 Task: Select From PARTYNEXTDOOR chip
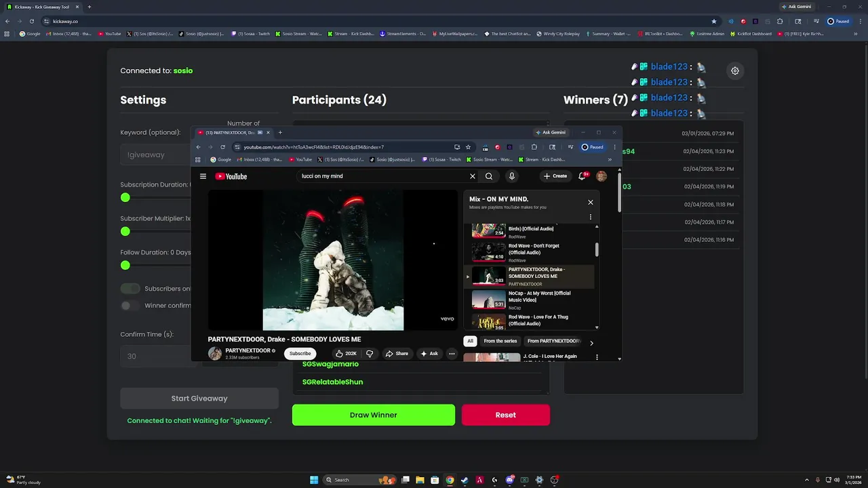(x=553, y=341)
